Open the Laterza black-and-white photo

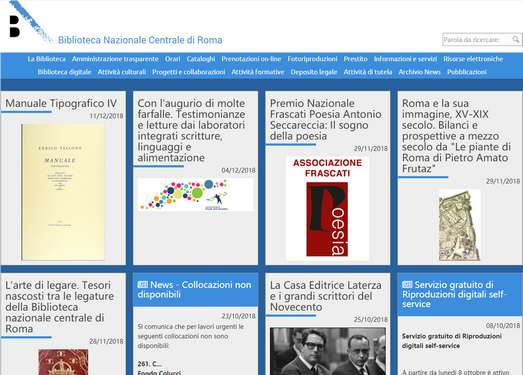[328, 351]
